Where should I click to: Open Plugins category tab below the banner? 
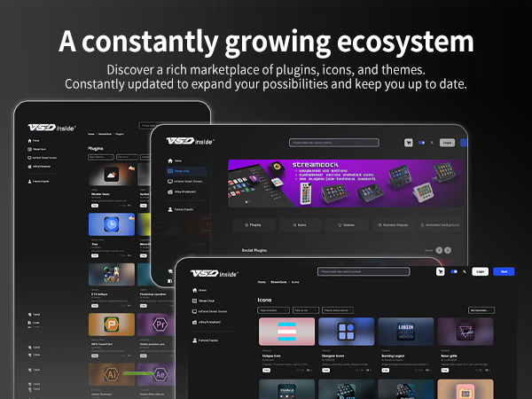point(254,225)
